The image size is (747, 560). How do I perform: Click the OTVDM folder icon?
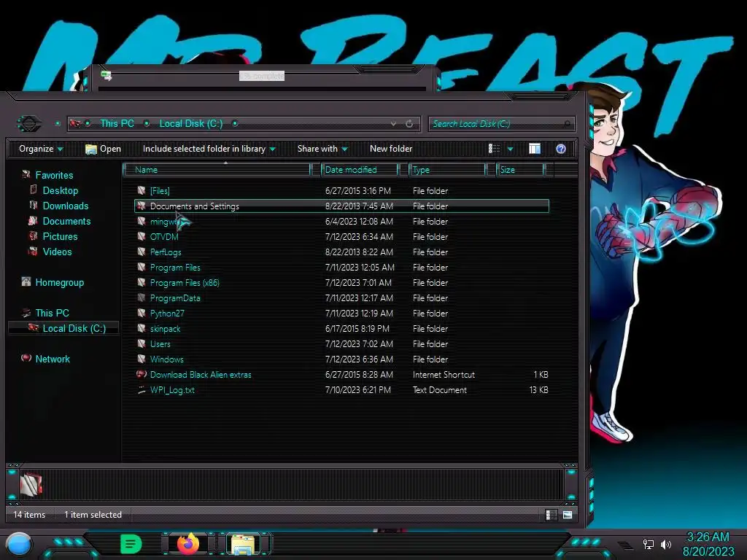(141, 236)
